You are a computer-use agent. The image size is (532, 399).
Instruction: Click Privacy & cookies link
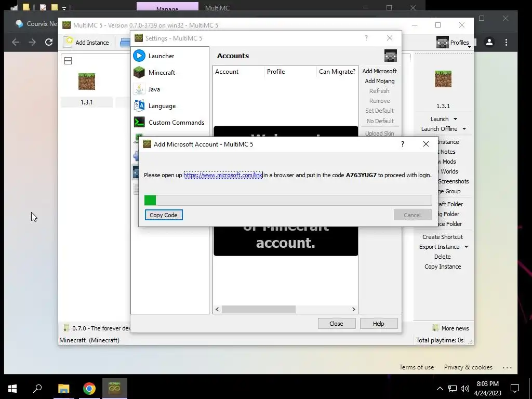coord(468,367)
